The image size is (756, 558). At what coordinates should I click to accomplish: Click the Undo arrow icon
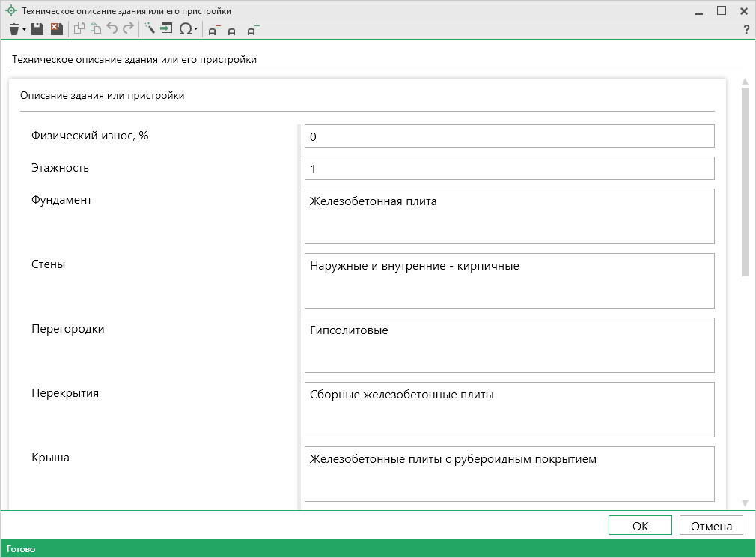(x=112, y=29)
